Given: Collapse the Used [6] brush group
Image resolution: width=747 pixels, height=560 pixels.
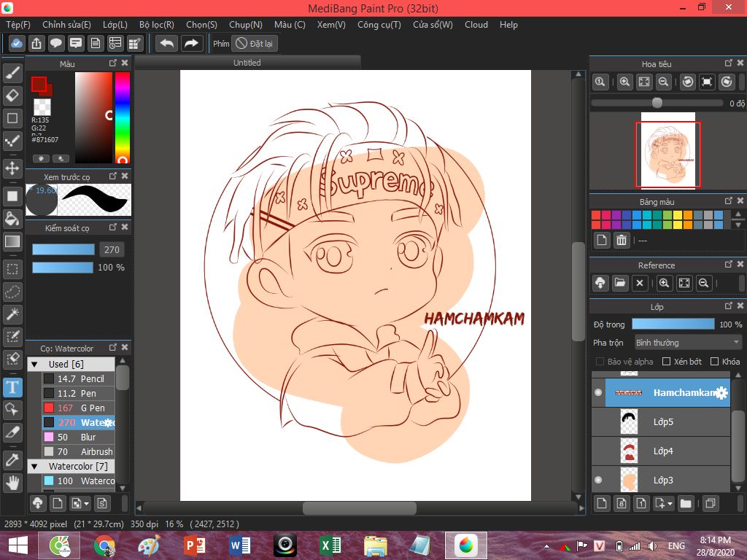Looking at the screenshot, I should [x=34, y=365].
